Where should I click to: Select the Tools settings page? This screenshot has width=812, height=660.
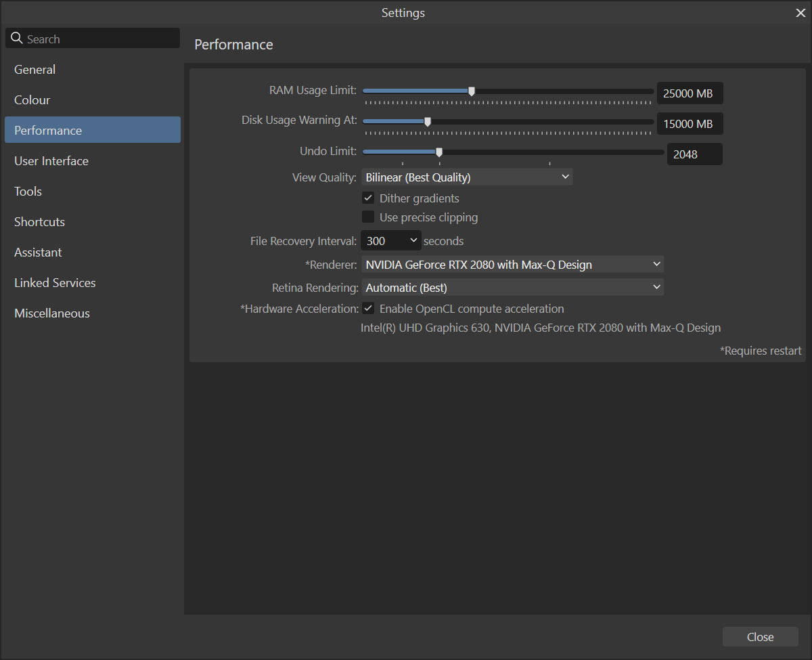coord(28,191)
